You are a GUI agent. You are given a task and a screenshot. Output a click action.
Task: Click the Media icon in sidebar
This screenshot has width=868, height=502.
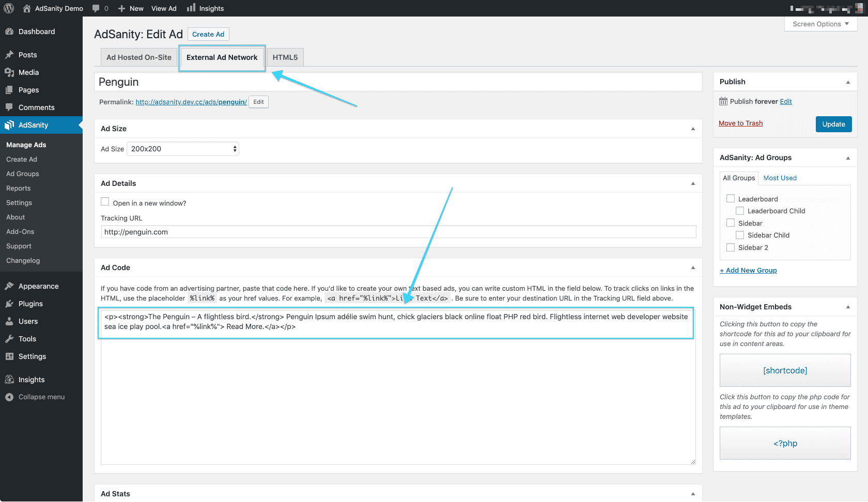[9, 72]
